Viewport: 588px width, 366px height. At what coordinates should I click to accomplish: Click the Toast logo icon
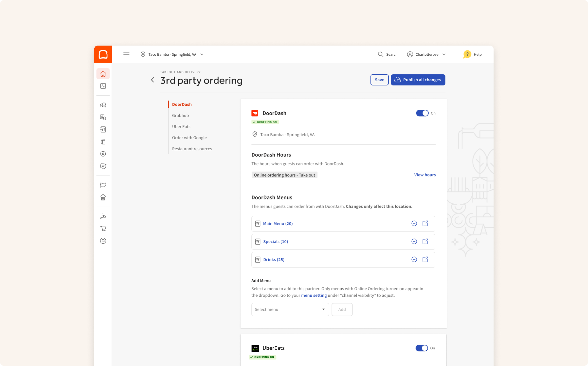coord(103,54)
